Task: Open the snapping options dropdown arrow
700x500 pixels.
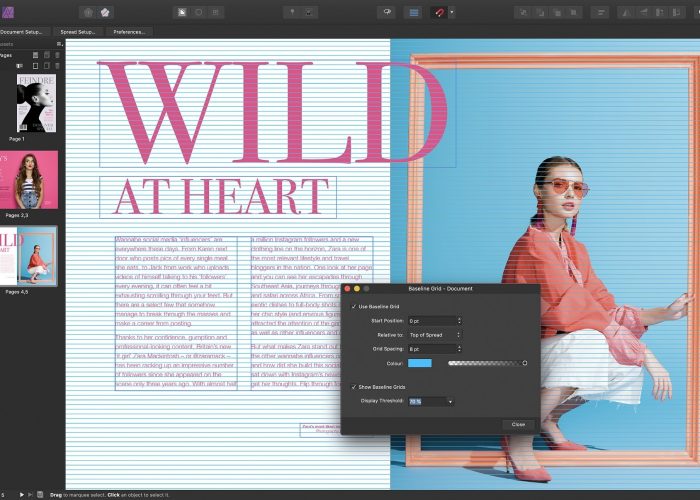Action: pos(452,12)
